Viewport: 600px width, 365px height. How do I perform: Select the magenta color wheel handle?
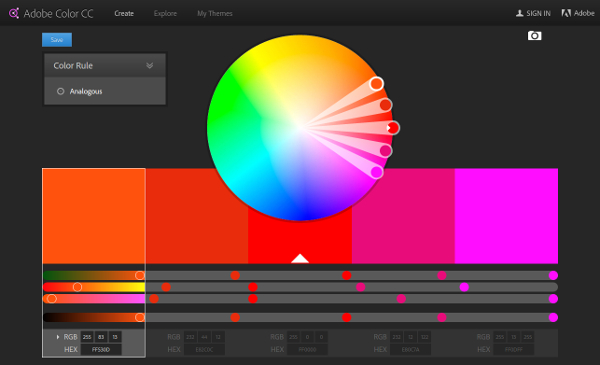(x=377, y=172)
